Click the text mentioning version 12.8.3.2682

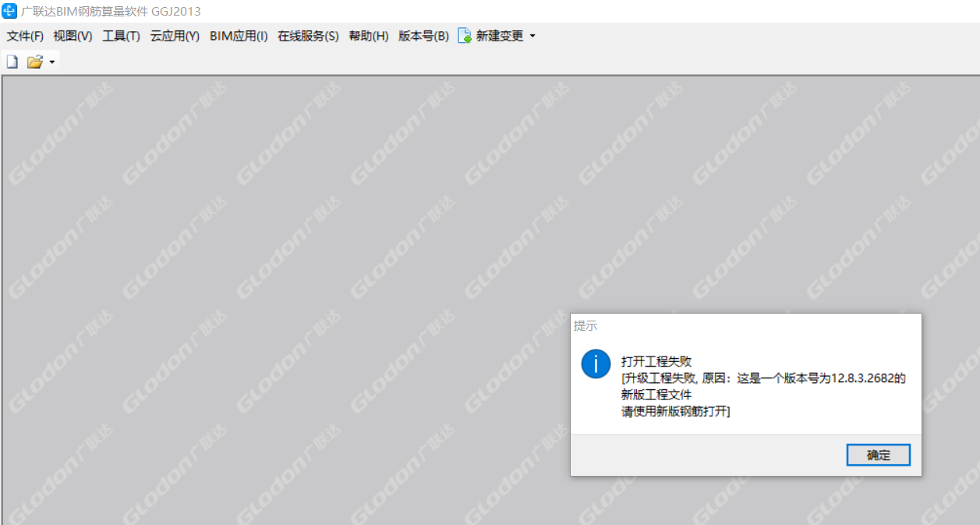pyautogui.click(x=763, y=378)
